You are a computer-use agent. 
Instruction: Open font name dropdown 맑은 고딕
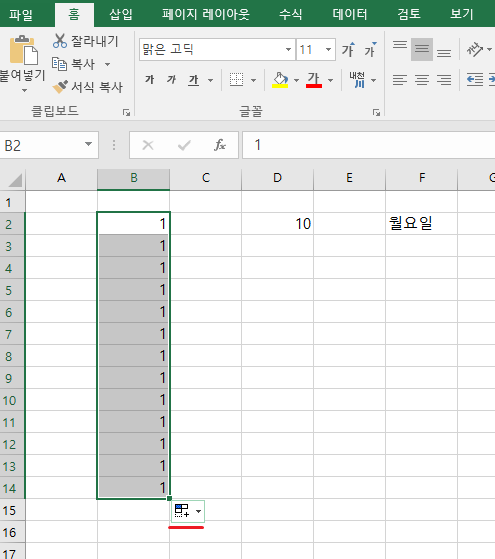point(289,50)
